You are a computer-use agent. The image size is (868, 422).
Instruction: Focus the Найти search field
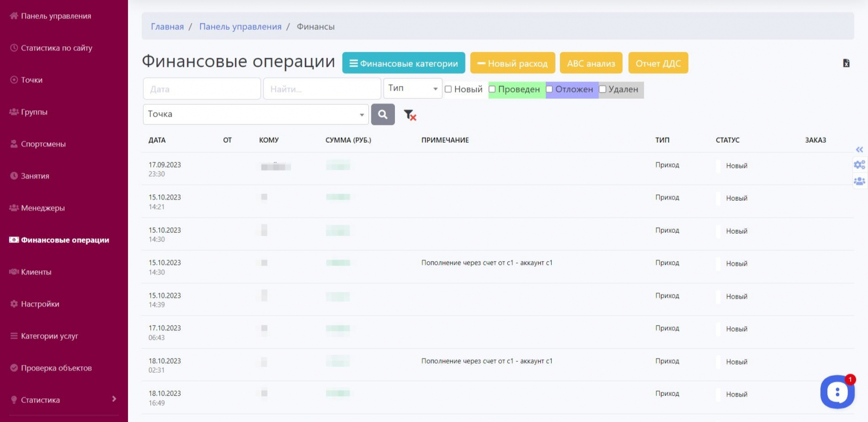point(322,89)
